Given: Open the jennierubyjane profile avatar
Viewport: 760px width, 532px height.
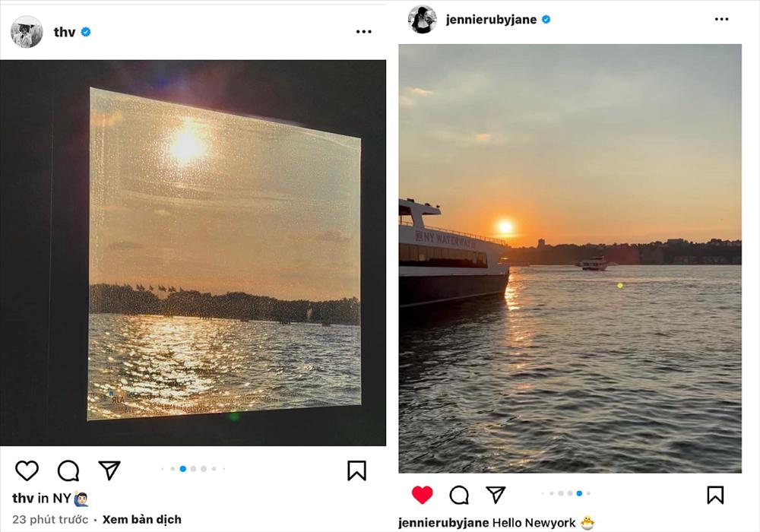Looking at the screenshot, I should [x=422, y=20].
